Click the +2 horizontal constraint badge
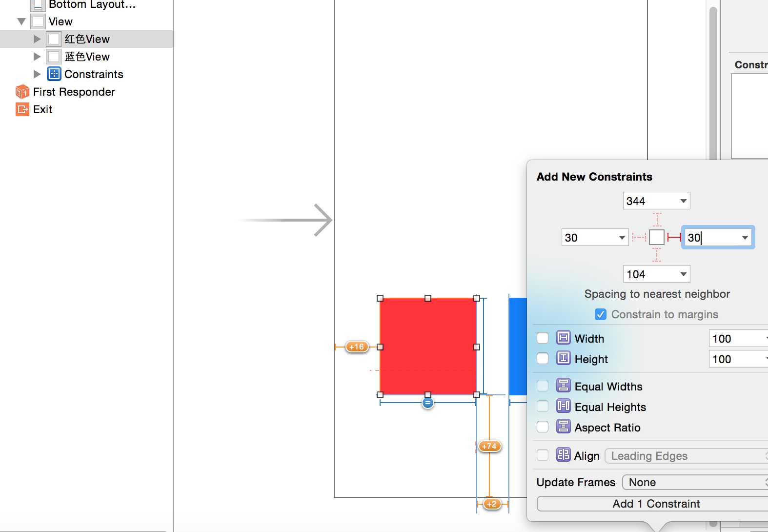This screenshot has width=768, height=532. pyautogui.click(x=492, y=504)
